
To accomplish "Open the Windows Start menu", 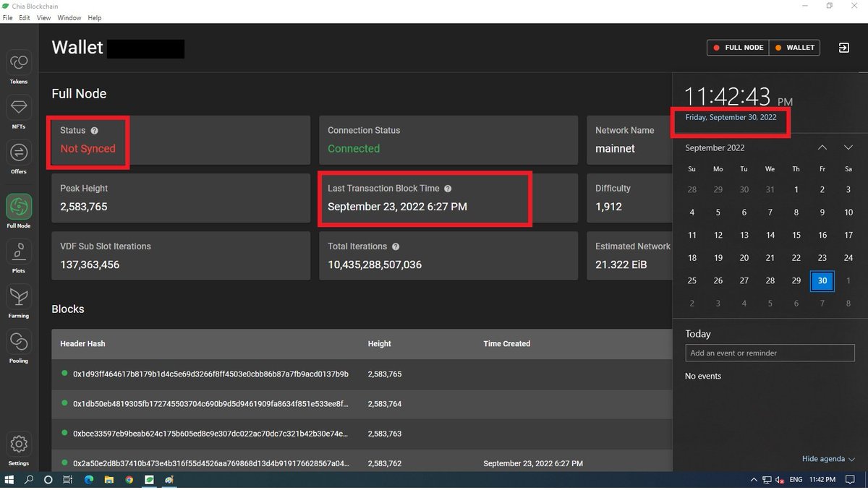I will tap(10, 480).
